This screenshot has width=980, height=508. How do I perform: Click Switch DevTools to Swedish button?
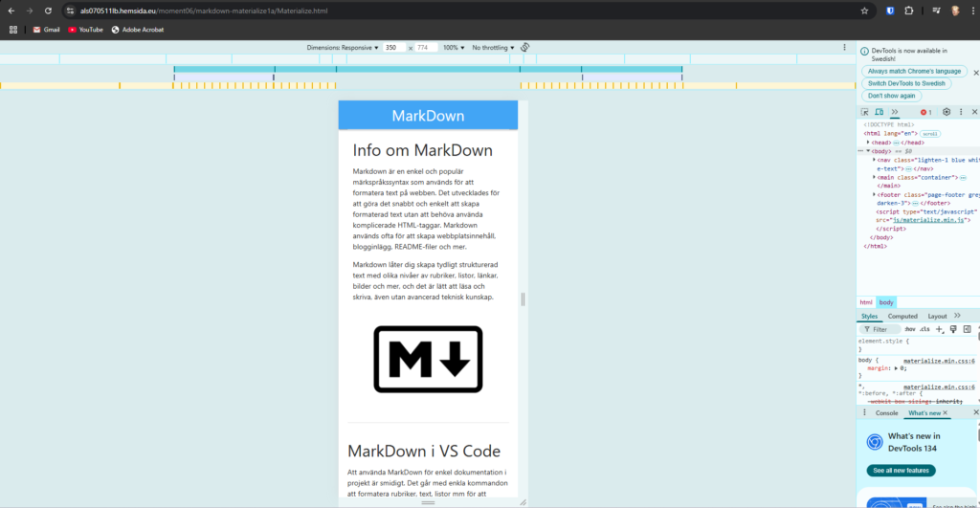coord(906,84)
